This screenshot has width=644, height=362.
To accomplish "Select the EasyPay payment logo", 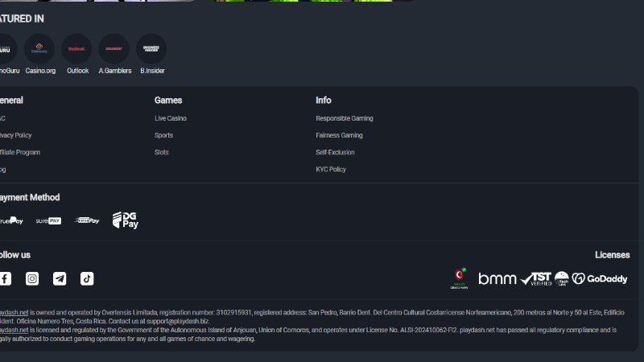I will [87, 220].
